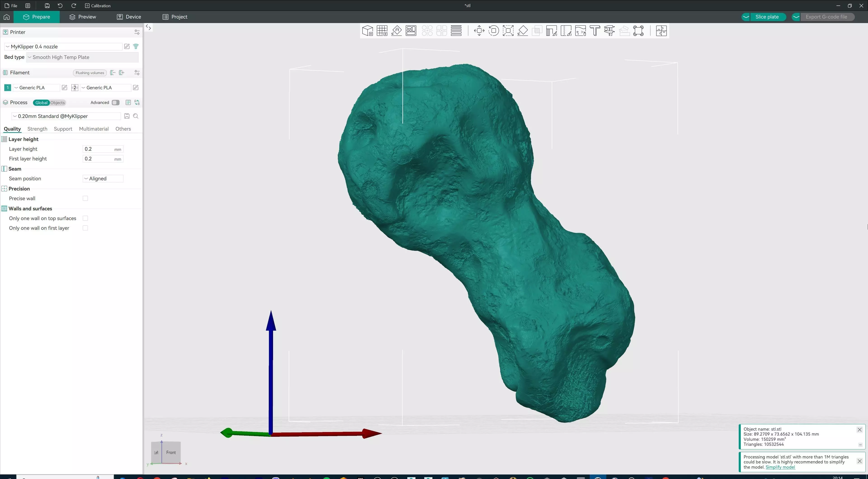Select the Rotate tool

494,31
